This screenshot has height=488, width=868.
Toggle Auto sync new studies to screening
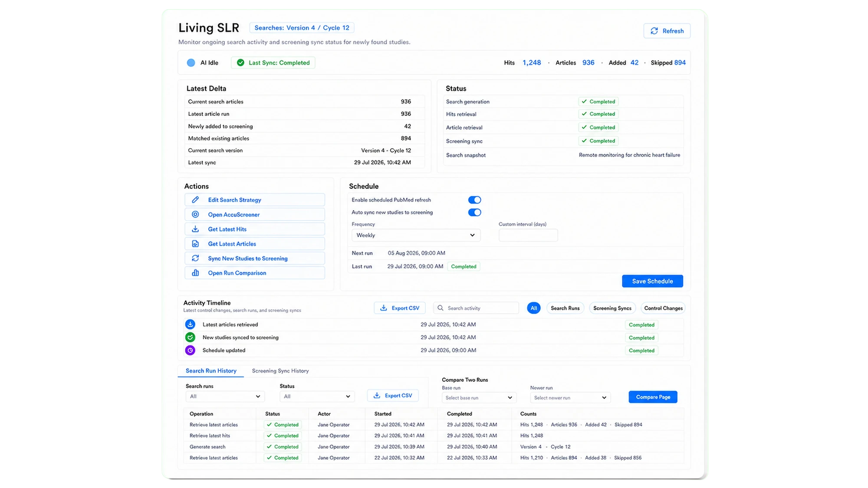point(474,213)
